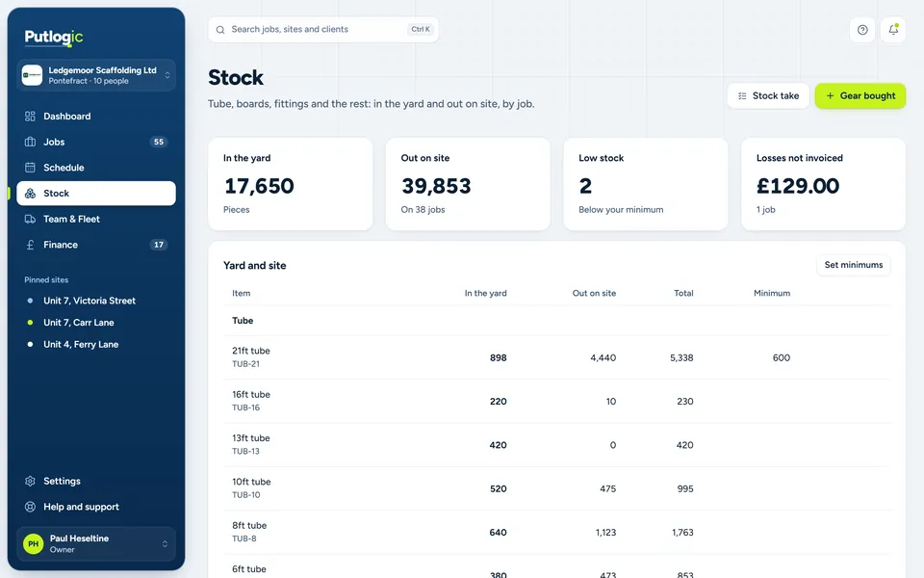
Task: Click the search magnifier icon
Action: 220,30
